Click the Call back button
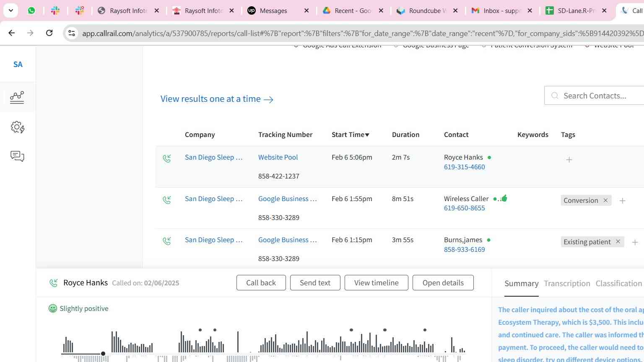This screenshot has height=362, width=644. [261, 283]
